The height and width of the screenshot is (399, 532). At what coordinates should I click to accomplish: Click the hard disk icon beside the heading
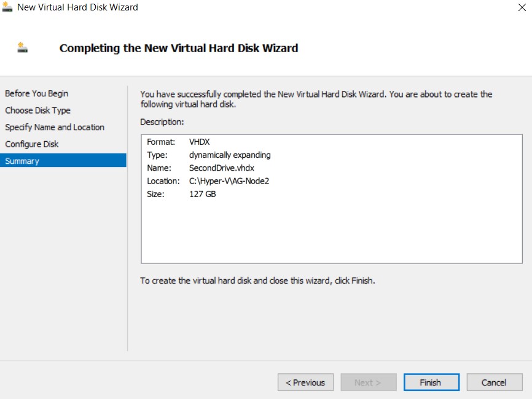point(23,48)
